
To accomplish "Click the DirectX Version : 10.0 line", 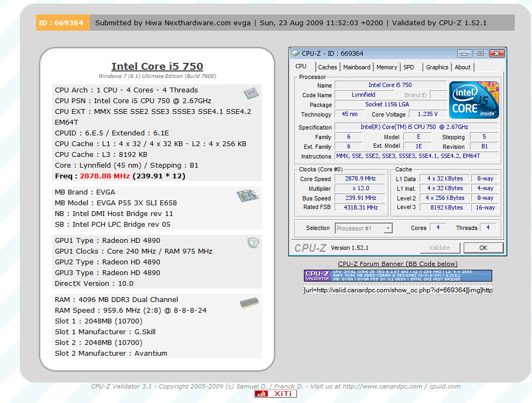I will click(x=94, y=284).
